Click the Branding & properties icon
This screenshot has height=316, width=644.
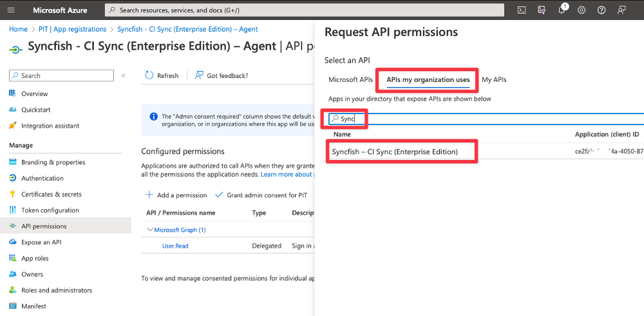(x=13, y=162)
